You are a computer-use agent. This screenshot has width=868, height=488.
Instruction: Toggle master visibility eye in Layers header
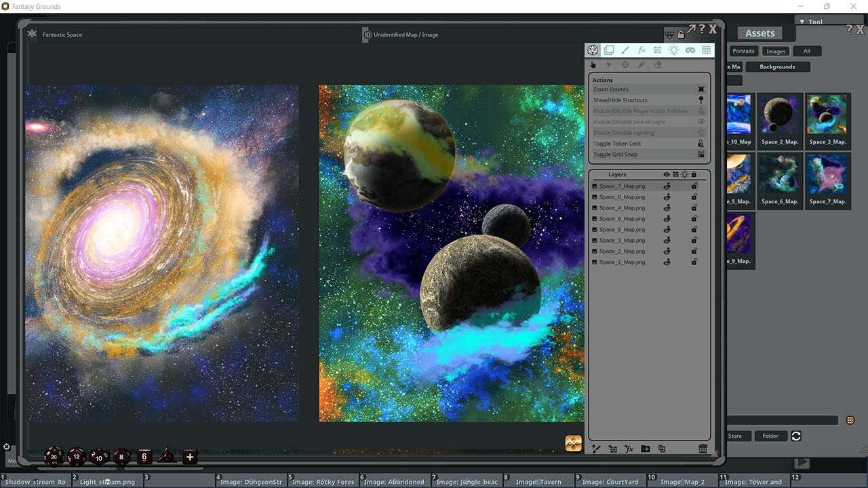pyautogui.click(x=666, y=174)
